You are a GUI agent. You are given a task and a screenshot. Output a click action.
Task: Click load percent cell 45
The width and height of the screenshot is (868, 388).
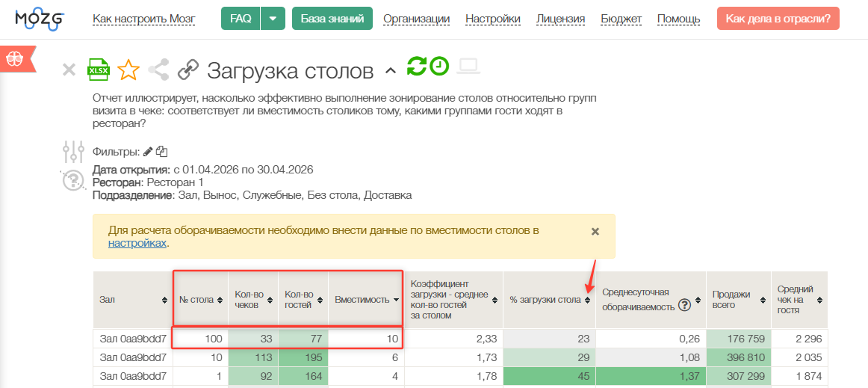(x=549, y=375)
